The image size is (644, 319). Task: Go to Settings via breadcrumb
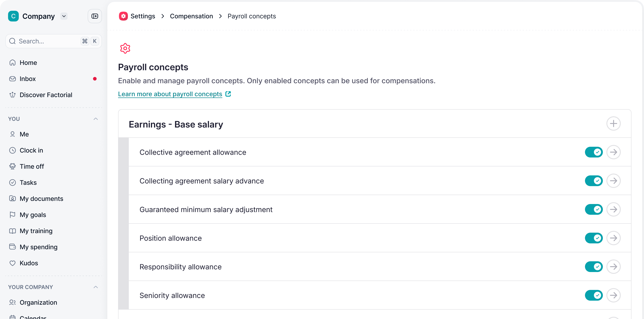[143, 16]
